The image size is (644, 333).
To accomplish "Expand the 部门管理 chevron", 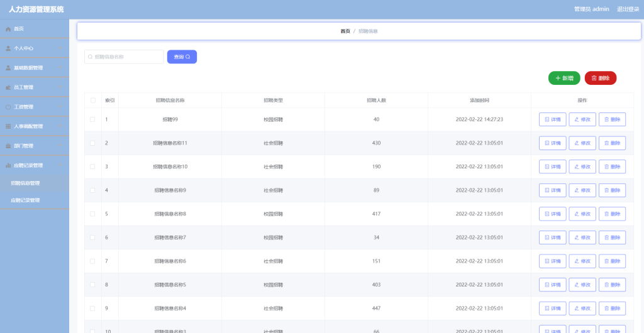I will pyautogui.click(x=61, y=146).
